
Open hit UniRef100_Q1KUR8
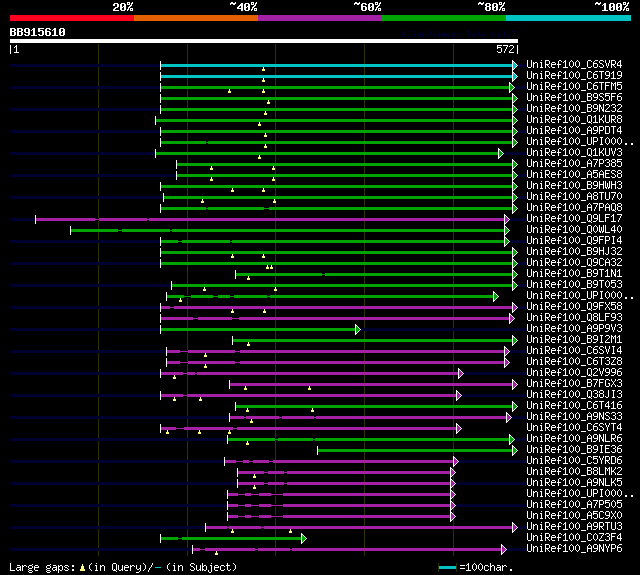pyautogui.click(x=574, y=120)
